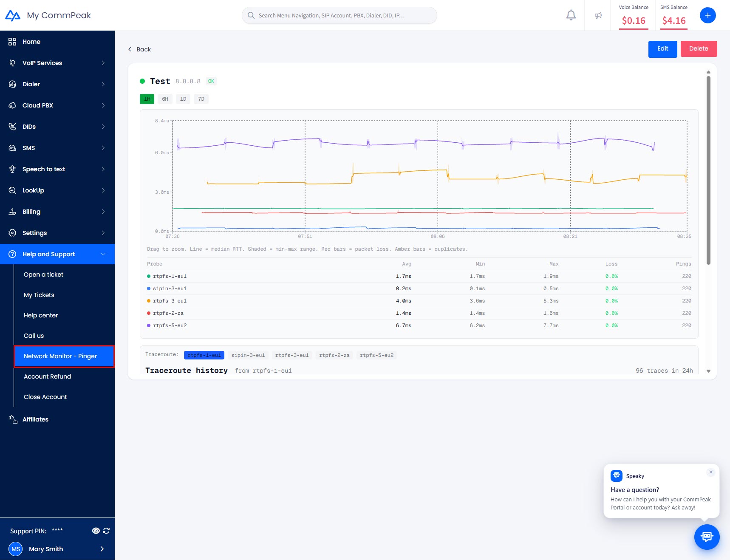The width and height of the screenshot is (730, 560).
Task: Open the Speaky chatbot launcher
Action: pyautogui.click(x=707, y=537)
